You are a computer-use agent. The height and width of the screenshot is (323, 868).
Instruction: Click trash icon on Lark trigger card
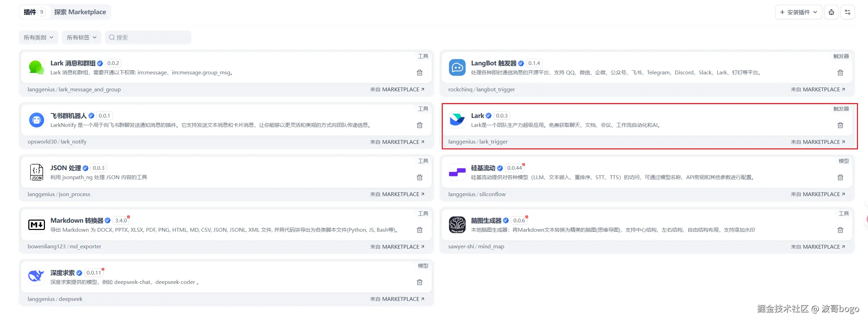pos(840,125)
